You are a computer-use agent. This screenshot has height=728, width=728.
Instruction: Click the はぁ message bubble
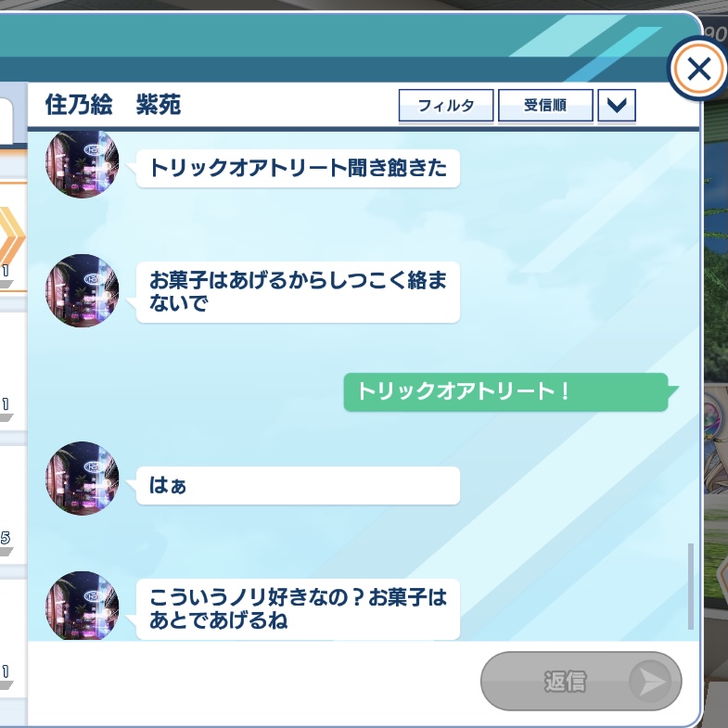[x=298, y=486]
